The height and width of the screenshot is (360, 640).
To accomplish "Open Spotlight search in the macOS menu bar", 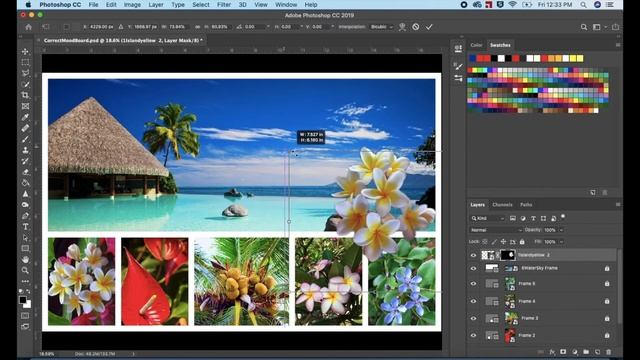I will coord(584,5).
